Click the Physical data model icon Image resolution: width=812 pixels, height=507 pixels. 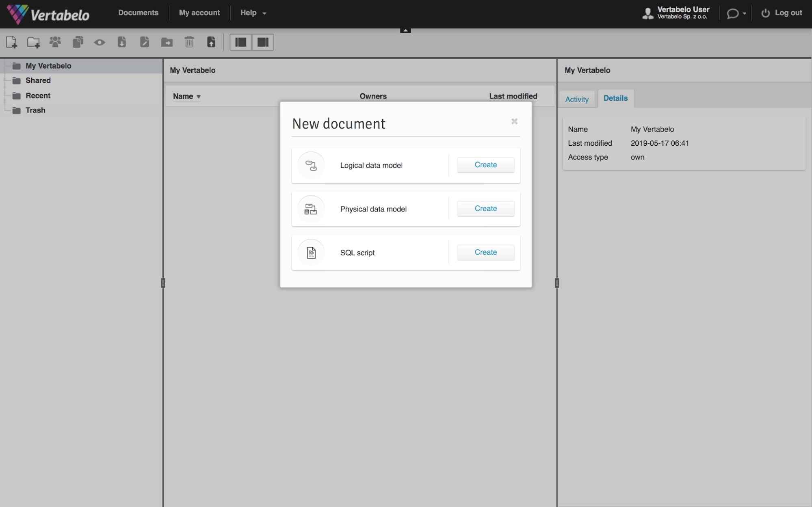311,209
